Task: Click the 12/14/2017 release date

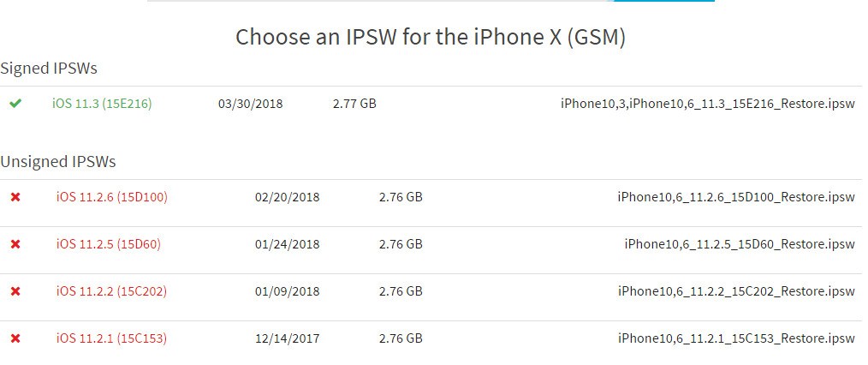Action: point(287,338)
